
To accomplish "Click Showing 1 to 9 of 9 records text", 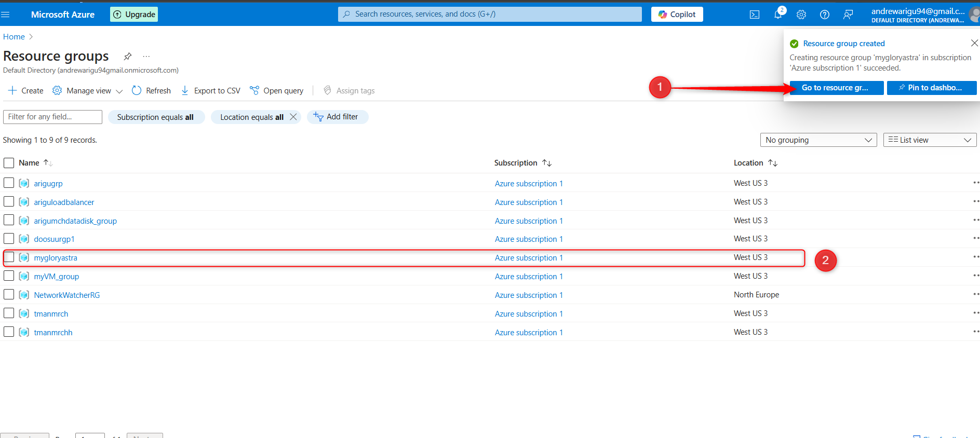I will point(50,140).
